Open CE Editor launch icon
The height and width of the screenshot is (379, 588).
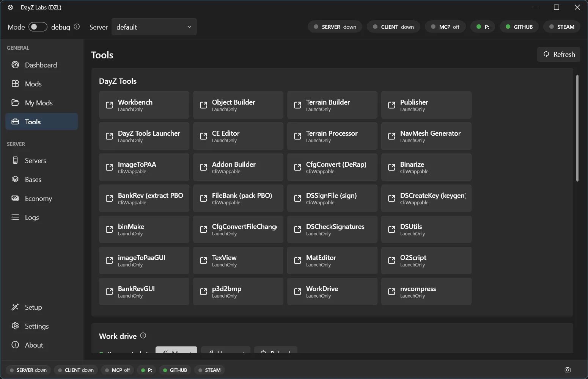pyautogui.click(x=203, y=136)
